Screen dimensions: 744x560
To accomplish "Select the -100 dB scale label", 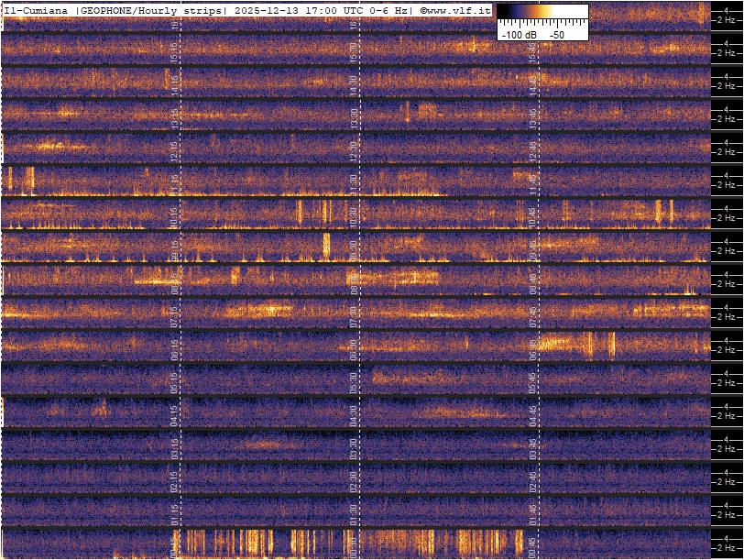I will (518, 34).
